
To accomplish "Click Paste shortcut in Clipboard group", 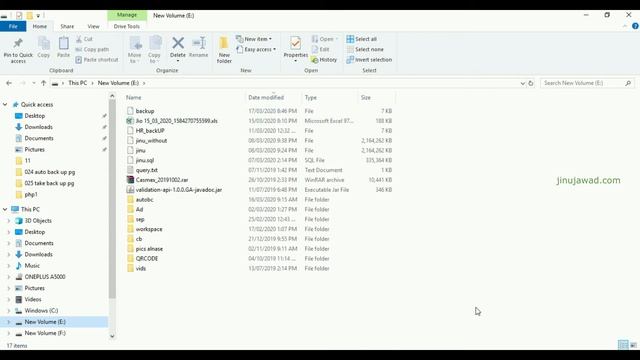I will point(97,60).
